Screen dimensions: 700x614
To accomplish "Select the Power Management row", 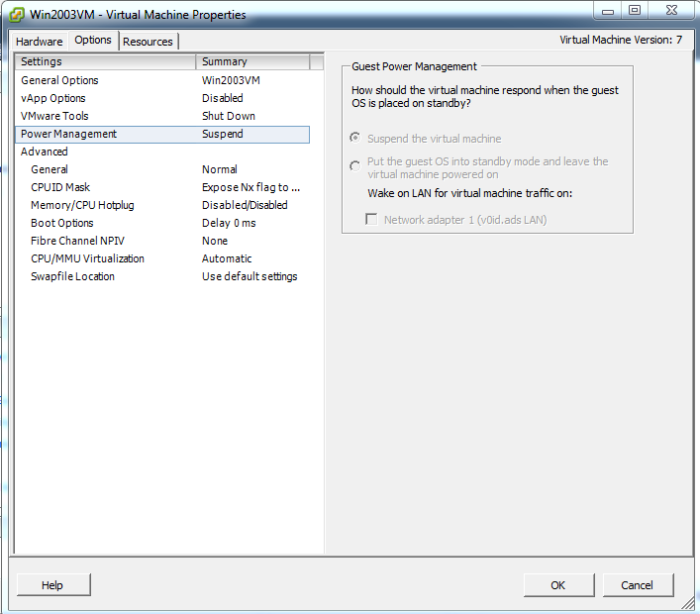I will point(68,134).
